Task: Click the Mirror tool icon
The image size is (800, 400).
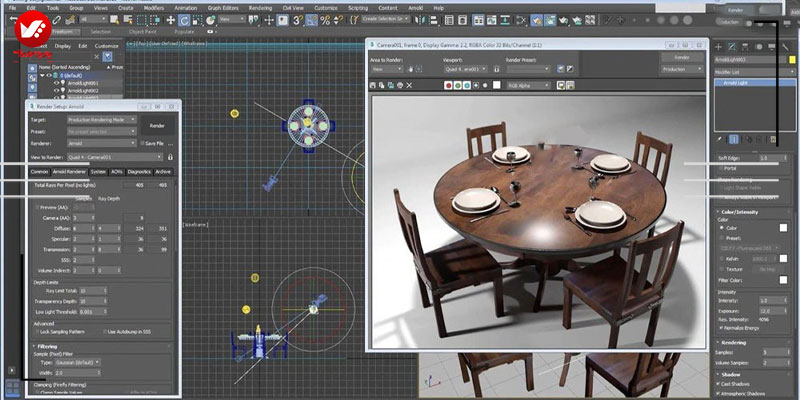Action: (419, 20)
